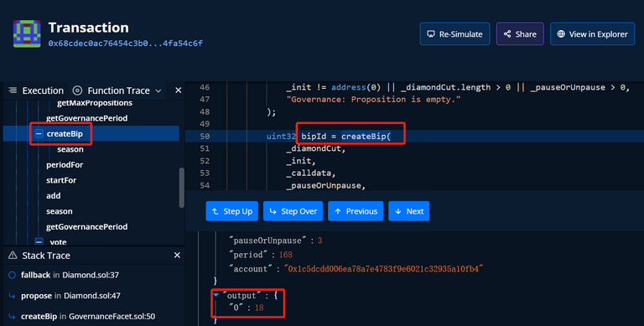
Task: Click the Step Up button
Action: (x=232, y=211)
